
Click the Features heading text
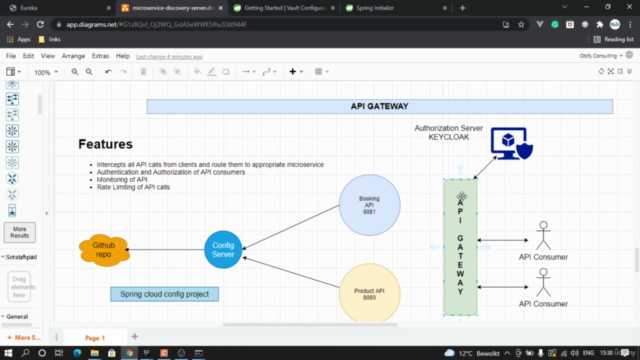pyautogui.click(x=105, y=144)
